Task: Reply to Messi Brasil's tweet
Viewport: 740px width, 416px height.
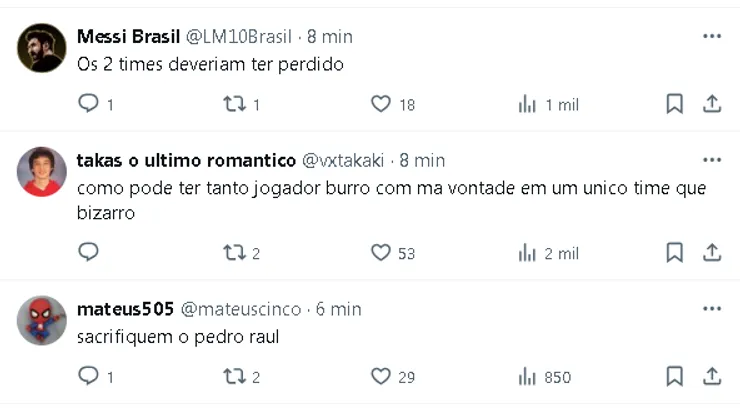Action: [88, 104]
